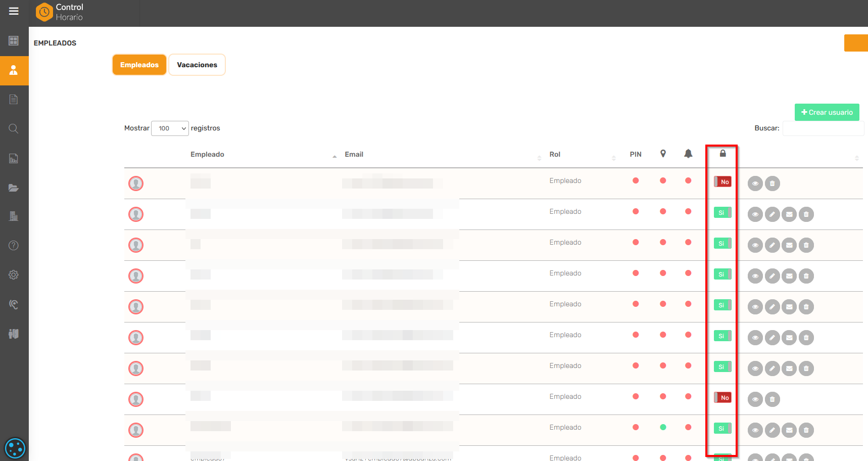Delete the fourth employee with the trash icon

(x=806, y=276)
